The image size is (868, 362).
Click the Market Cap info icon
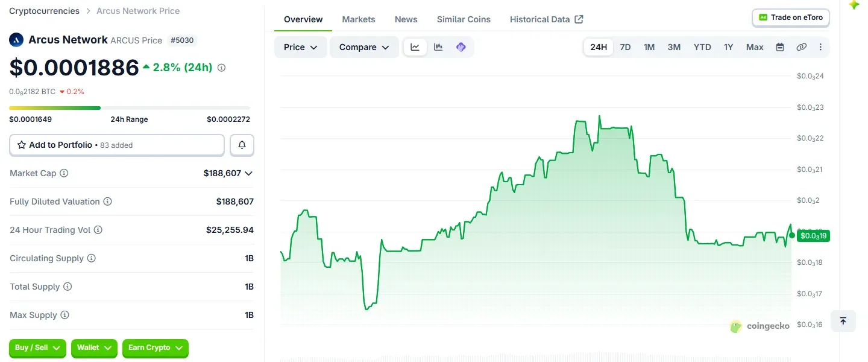tap(64, 173)
